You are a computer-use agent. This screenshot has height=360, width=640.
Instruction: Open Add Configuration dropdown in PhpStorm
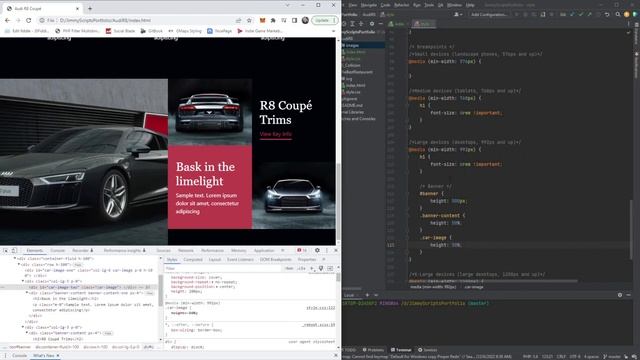tap(488, 14)
